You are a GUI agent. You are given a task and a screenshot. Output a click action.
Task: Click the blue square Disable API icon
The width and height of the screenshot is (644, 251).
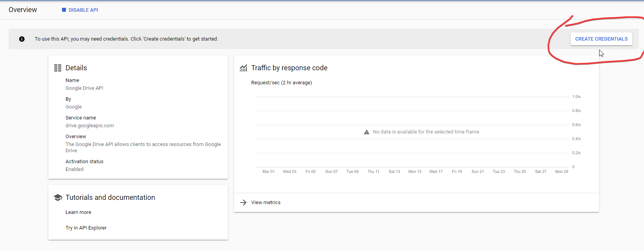[64, 10]
